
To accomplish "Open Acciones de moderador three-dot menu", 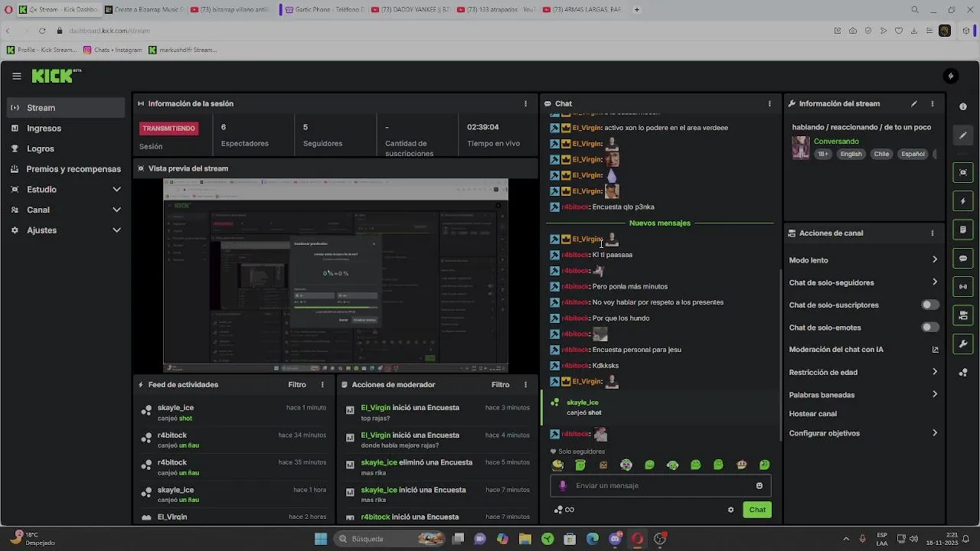I will [525, 385].
